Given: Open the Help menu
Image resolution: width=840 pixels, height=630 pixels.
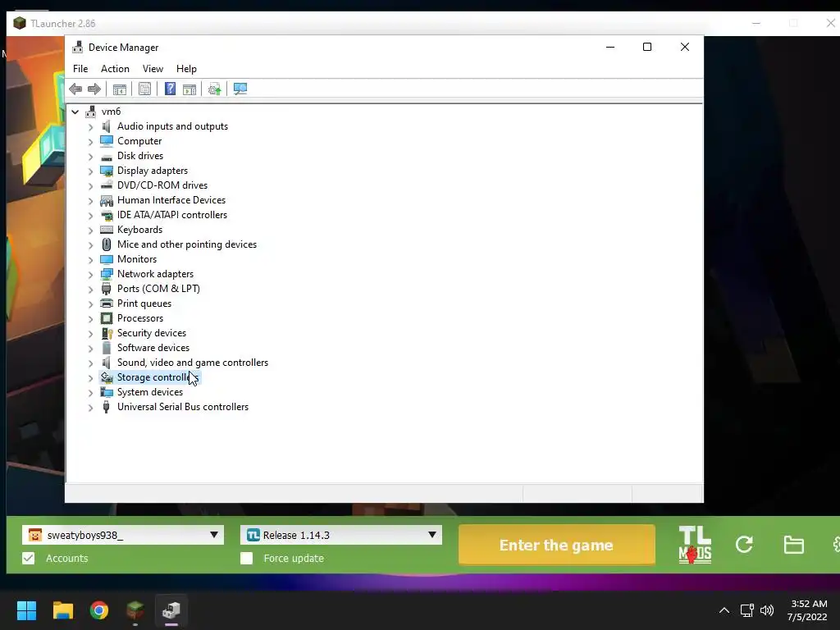Looking at the screenshot, I should [x=186, y=69].
